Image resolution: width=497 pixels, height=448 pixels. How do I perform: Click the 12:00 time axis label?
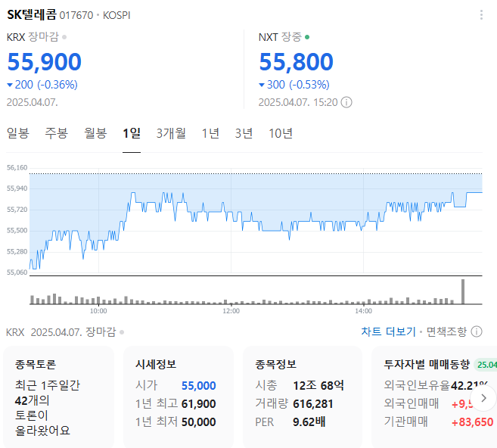pos(231,311)
